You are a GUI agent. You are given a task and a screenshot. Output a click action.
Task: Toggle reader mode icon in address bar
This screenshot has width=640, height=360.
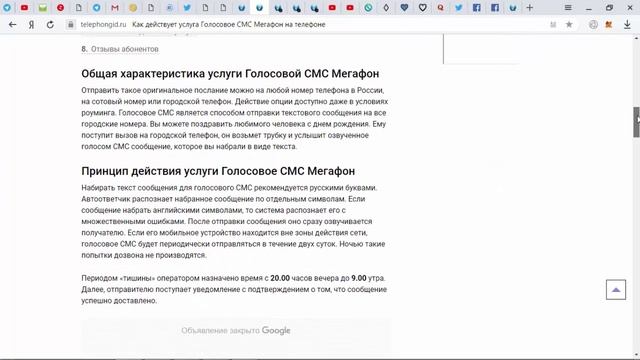pos(553,24)
